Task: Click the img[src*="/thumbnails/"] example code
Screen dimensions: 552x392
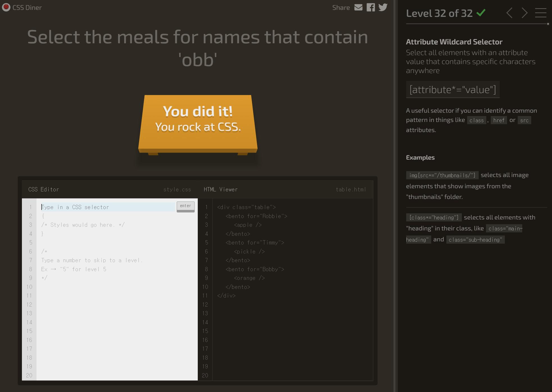Action: click(442, 175)
